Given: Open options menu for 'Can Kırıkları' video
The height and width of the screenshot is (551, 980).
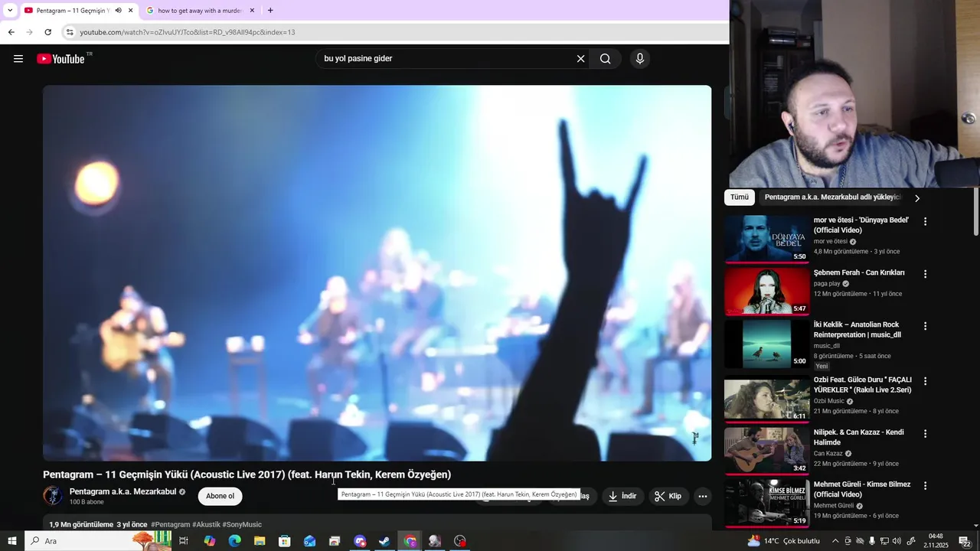Looking at the screenshot, I should click(925, 274).
